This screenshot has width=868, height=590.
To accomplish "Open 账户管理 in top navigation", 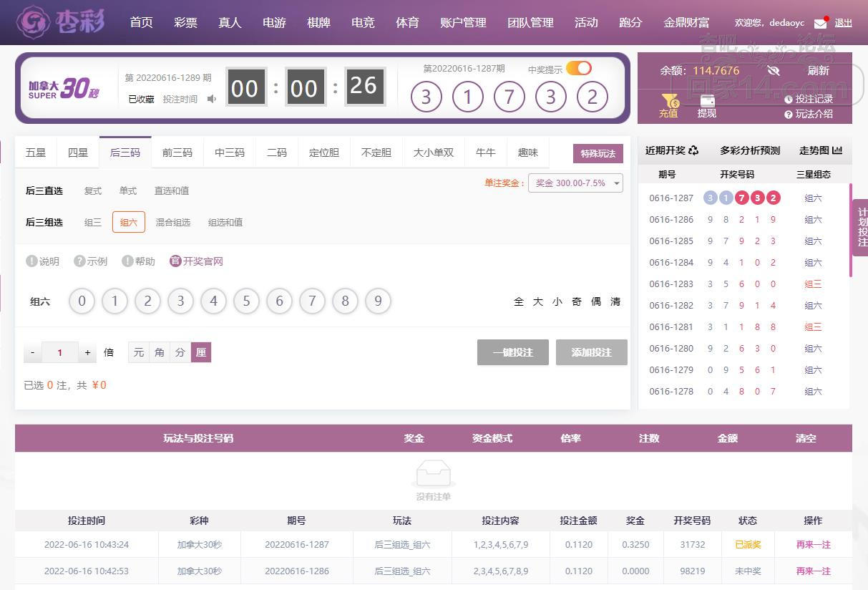I will (463, 22).
